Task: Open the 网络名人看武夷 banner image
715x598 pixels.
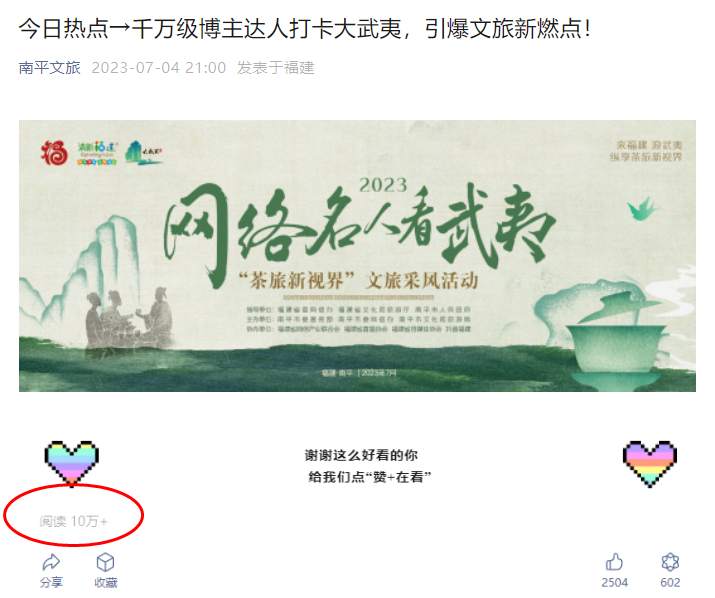Action: tap(357, 256)
